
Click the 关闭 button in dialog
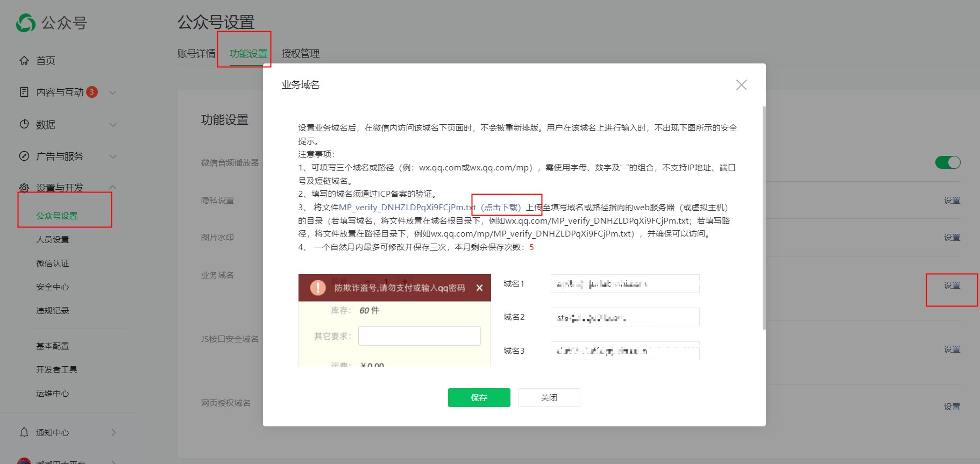click(x=549, y=397)
